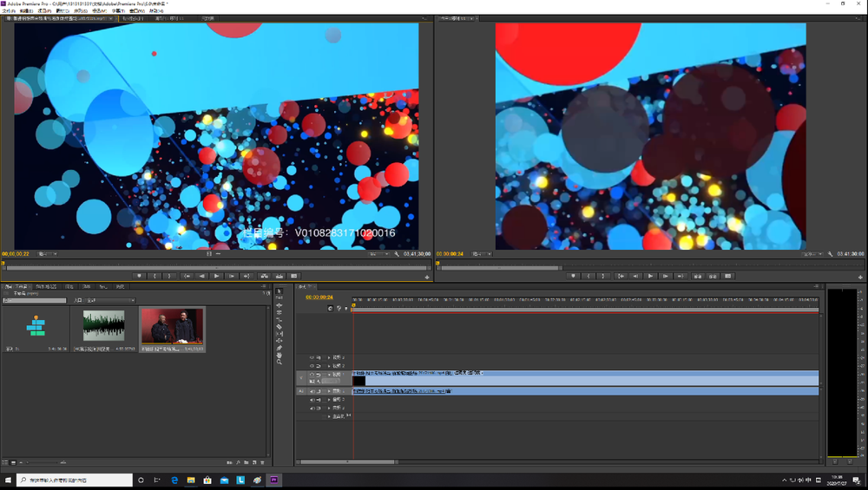The height and width of the screenshot is (490, 868).
Task: Select the crosstalk performers video thumbnail
Action: 172,327
